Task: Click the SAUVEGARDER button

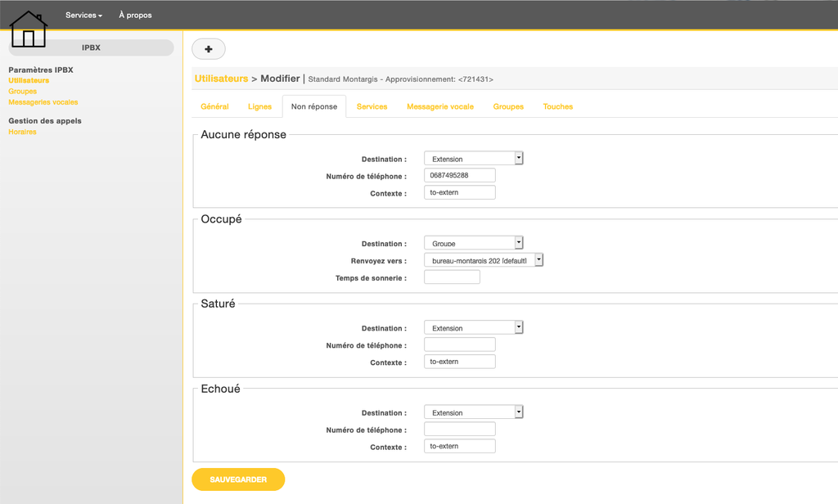Action: [238, 479]
